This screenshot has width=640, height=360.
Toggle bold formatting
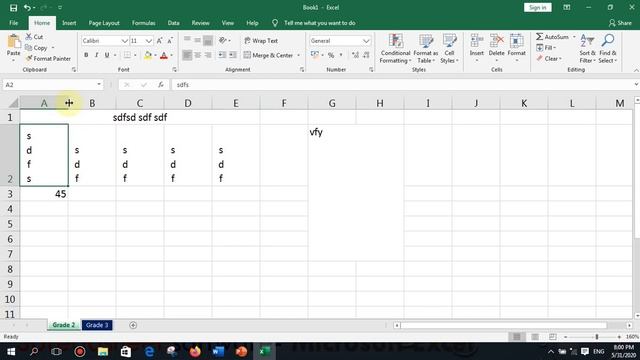(x=86, y=55)
